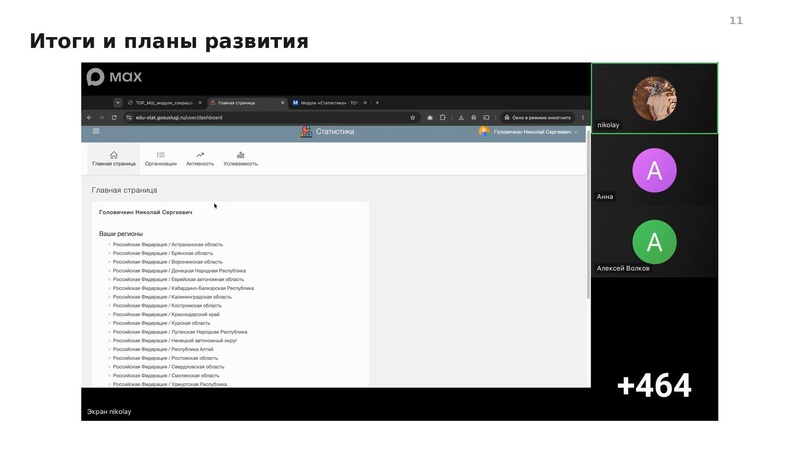
Task: Close the Модуль «Статистика» tab
Action: pyautogui.click(x=365, y=103)
